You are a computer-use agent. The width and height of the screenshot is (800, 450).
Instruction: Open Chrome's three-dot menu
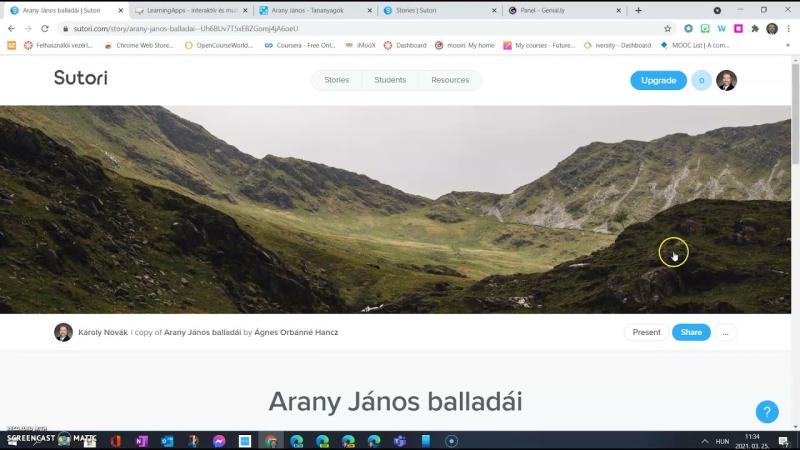[x=789, y=28]
